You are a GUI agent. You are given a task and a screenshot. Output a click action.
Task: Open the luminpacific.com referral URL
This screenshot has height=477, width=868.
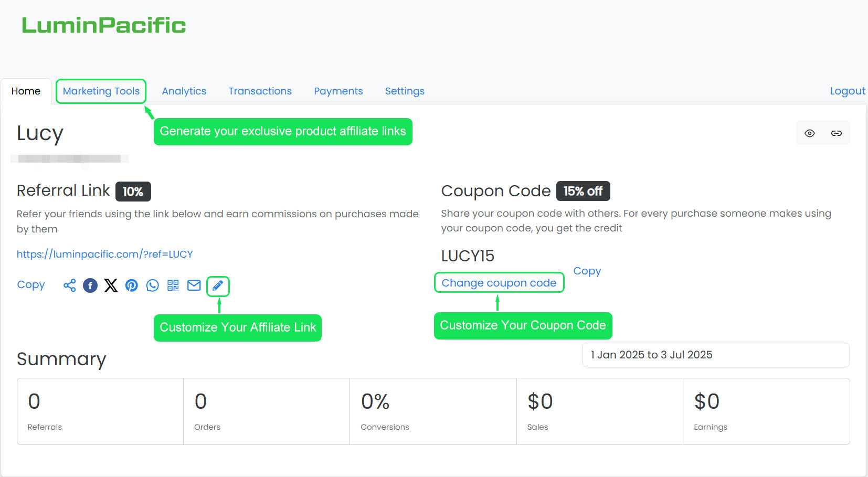point(104,255)
